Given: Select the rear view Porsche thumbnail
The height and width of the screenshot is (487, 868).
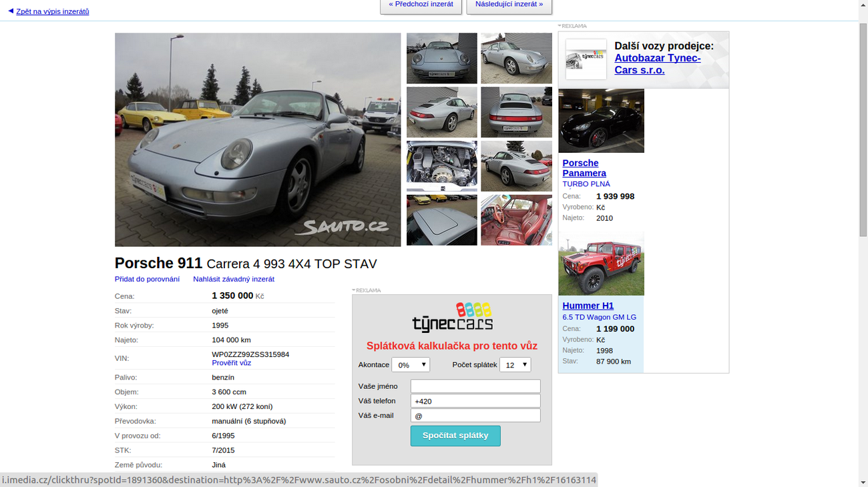Looking at the screenshot, I should tap(516, 112).
